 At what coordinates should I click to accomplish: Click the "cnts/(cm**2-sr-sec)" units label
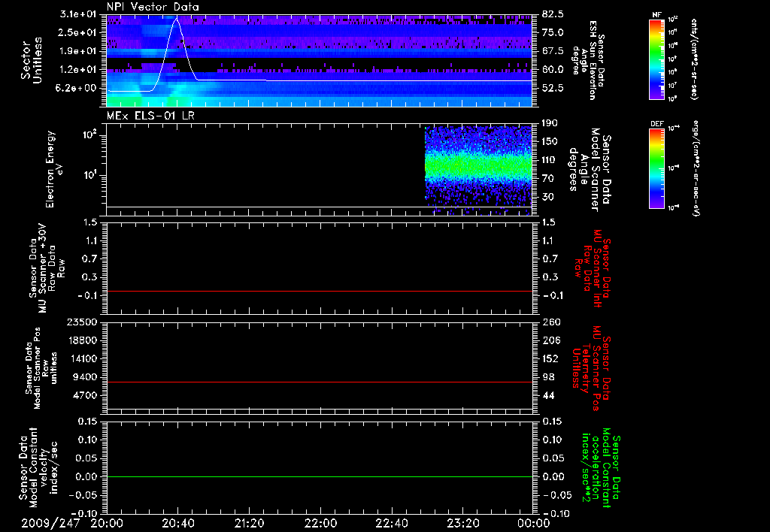693,59
